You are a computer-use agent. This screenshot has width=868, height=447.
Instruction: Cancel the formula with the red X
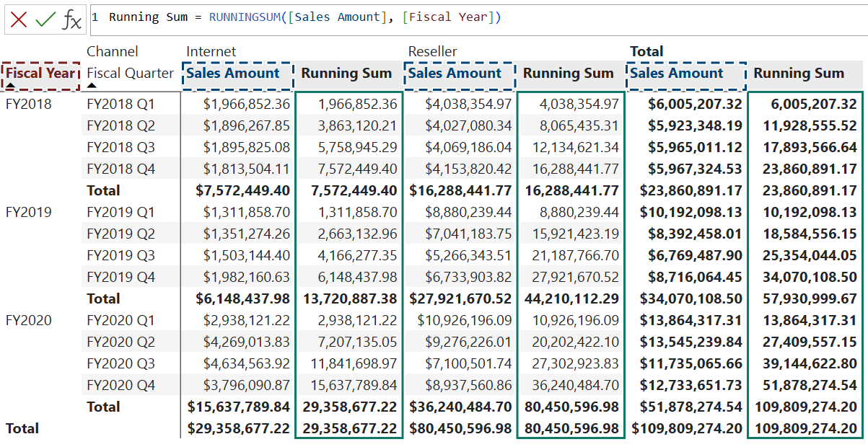(x=19, y=19)
